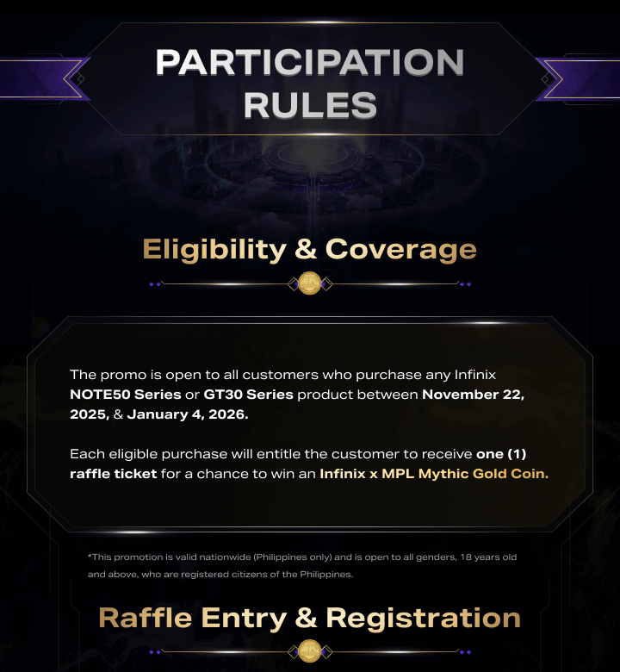
Task: Click the MPL gold coin under Eligibility & Coverage
Action: point(309,283)
